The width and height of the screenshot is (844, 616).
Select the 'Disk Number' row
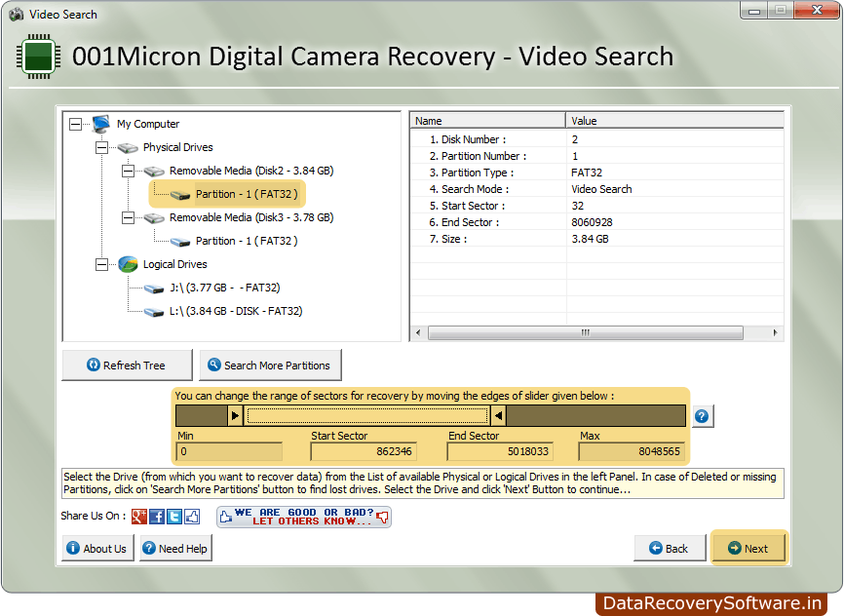pos(596,139)
